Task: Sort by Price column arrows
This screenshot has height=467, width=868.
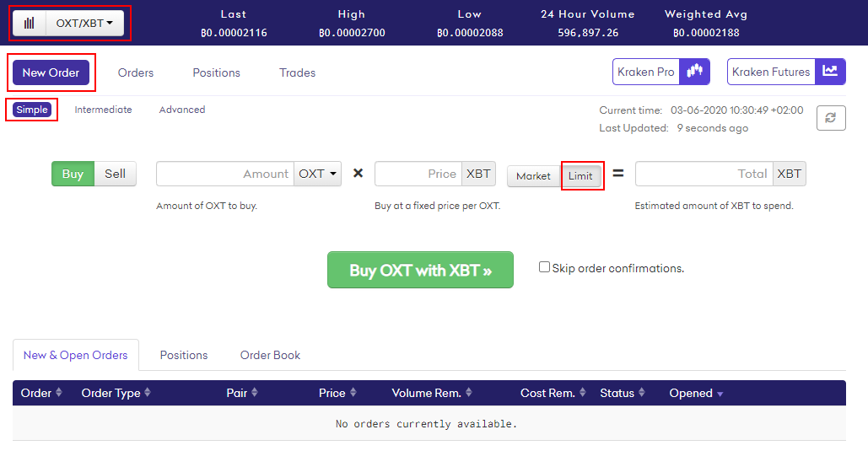Action: tap(353, 392)
